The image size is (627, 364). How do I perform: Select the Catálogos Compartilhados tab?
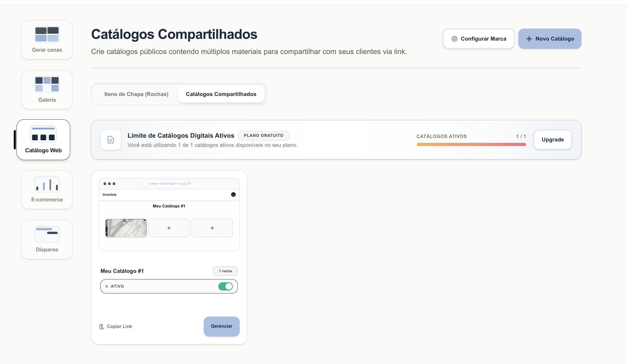(221, 94)
